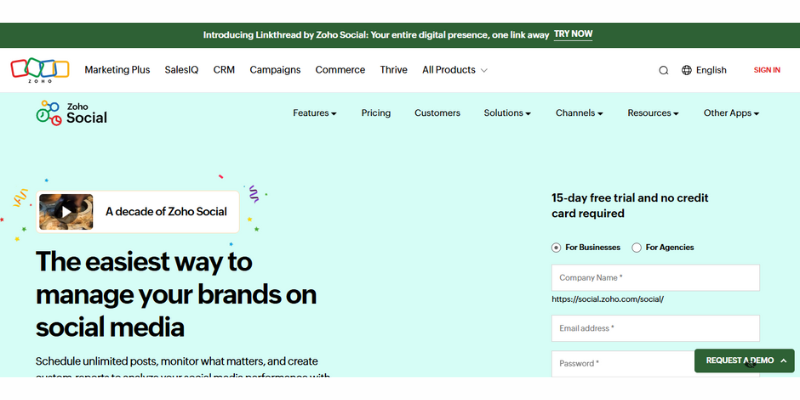800x400 pixels.
Task: Play the decade of Zoho Social video
Action: click(x=66, y=212)
